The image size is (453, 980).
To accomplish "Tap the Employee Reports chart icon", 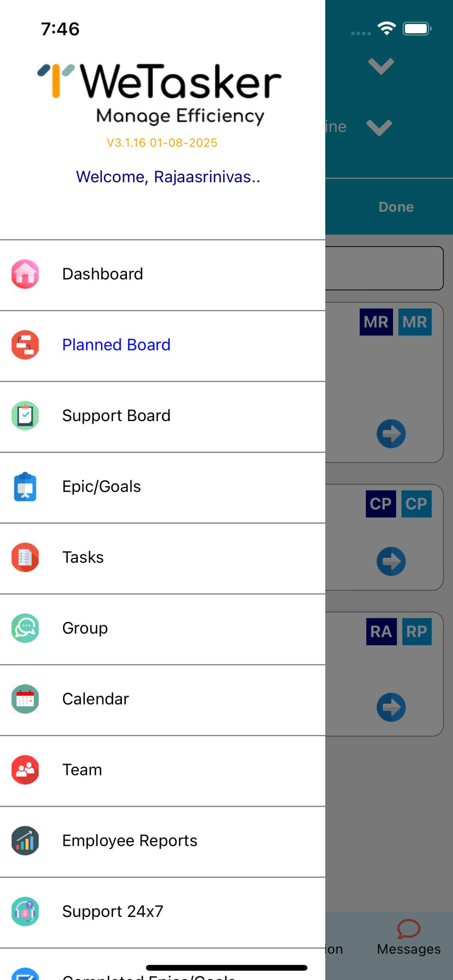I will (25, 841).
